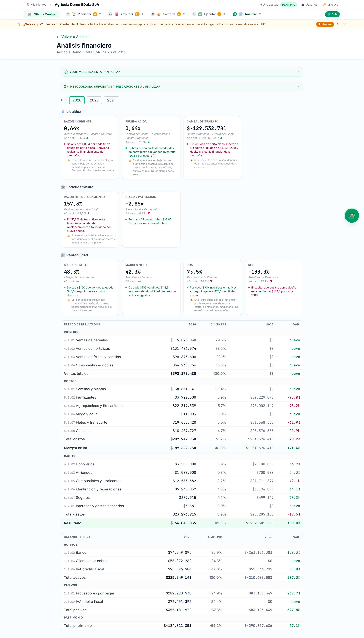Click Ventas totales amount $392.270.480
Screen dimensions: 364x638
(183, 374)
